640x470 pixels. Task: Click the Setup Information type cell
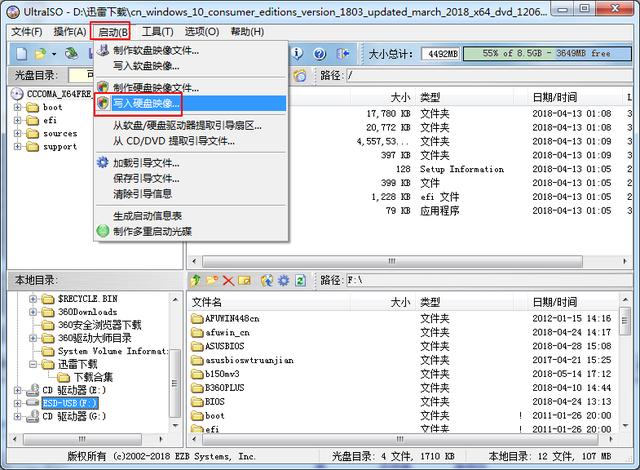pos(462,169)
